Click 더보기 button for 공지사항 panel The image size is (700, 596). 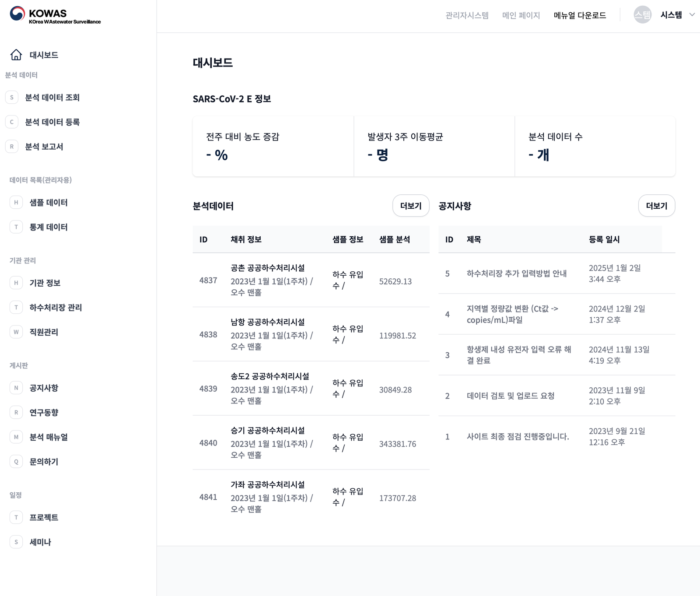click(657, 206)
